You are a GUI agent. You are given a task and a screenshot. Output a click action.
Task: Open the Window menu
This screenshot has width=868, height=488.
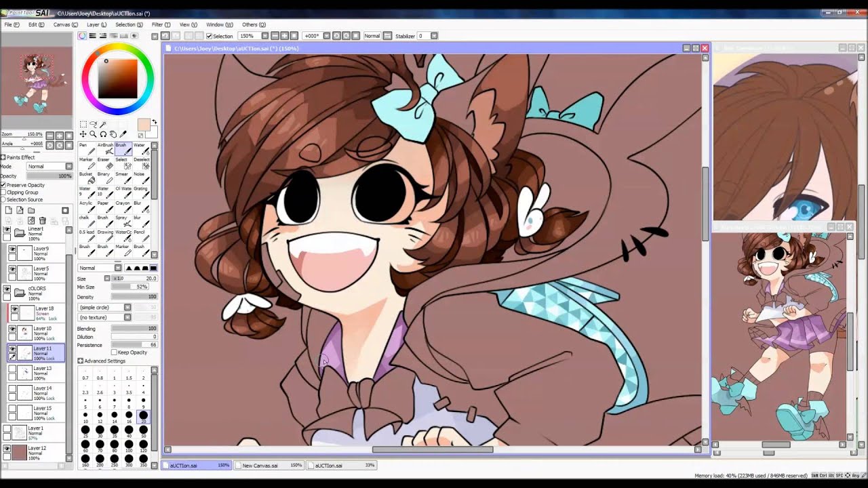tap(219, 24)
